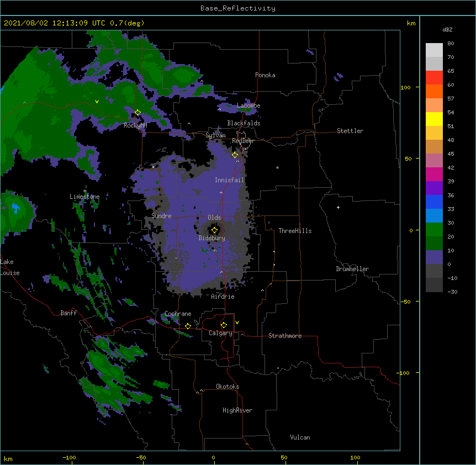The width and height of the screenshot is (476, 465).
Task: Click the Didsbury city label
Action: 212,238
